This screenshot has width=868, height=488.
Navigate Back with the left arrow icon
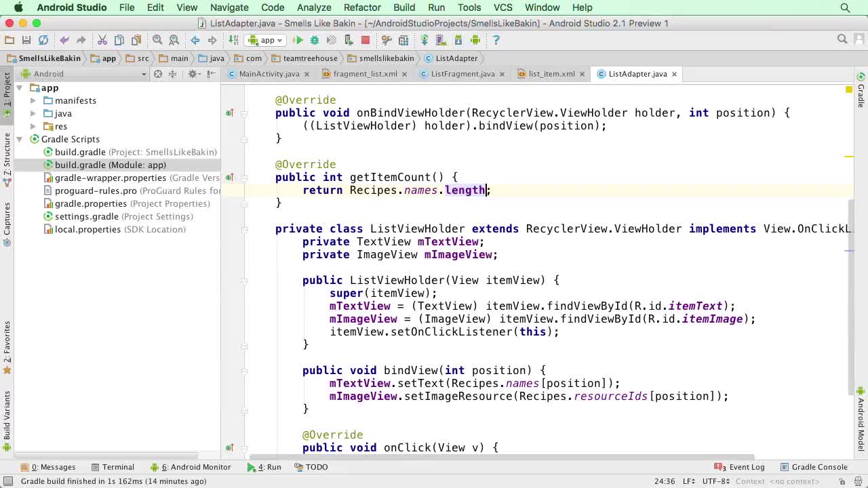[x=195, y=40]
